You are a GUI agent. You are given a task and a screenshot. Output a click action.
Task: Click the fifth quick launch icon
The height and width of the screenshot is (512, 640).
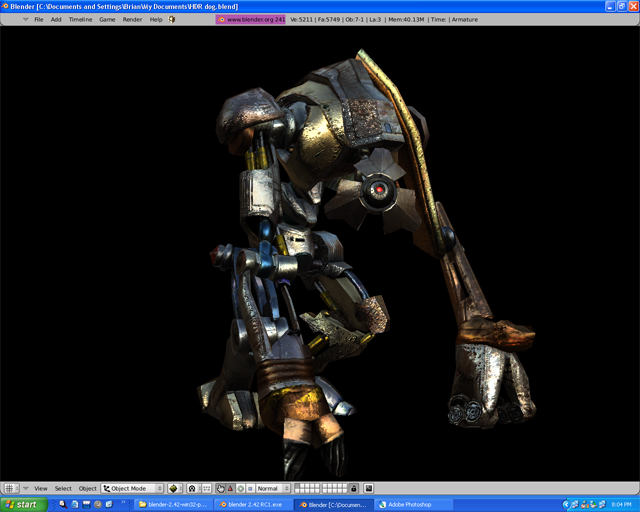point(109,504)
